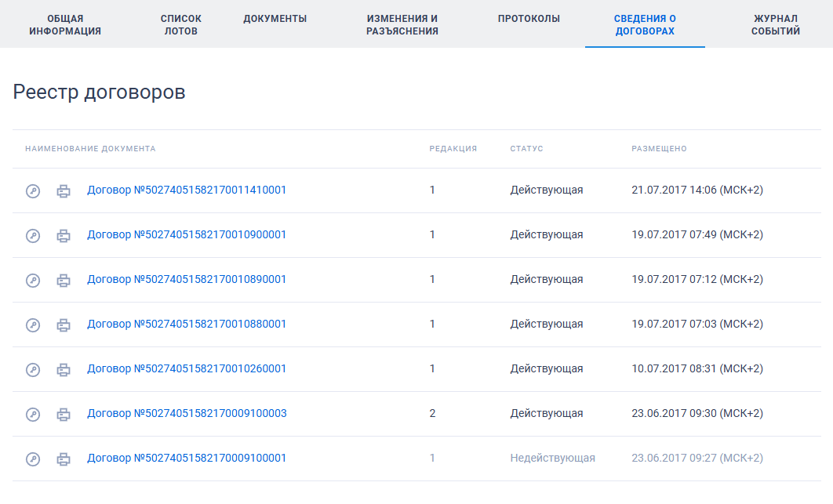833x504 pixels.
Task: Go to Изменения и разъяснения tab
Action: click(402, 24)
